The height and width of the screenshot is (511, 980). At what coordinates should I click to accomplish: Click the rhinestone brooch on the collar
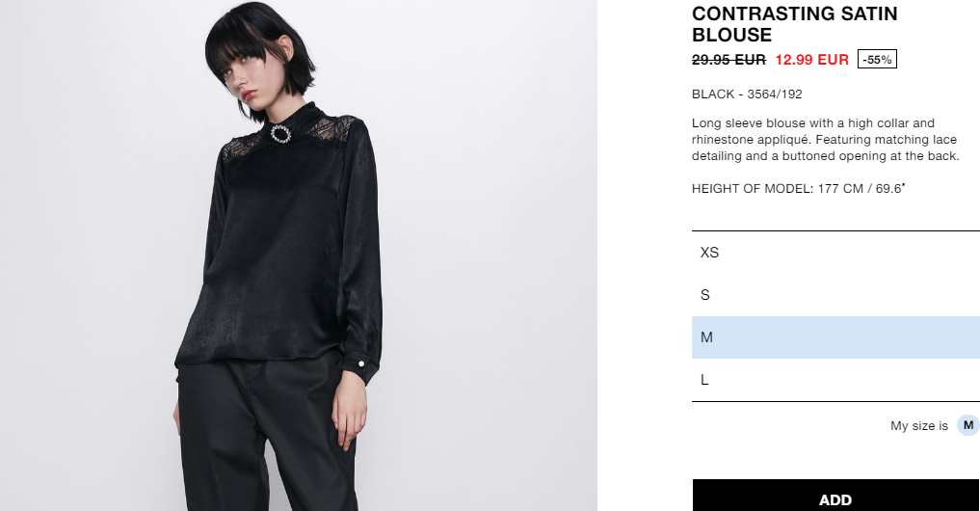pyautogui.click(x=280, y=134)
